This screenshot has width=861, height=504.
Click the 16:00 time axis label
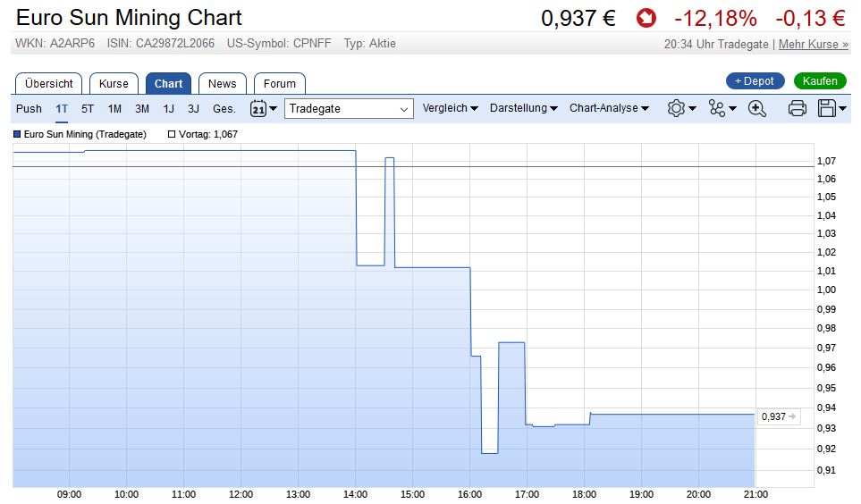point(470,494)
